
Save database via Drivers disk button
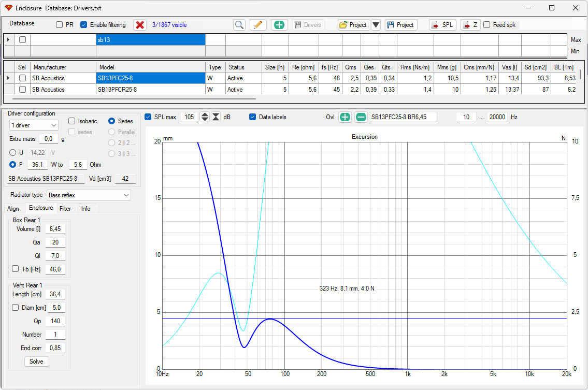308,25
